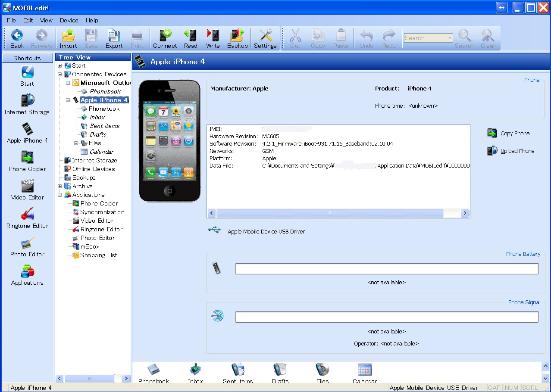Open the Edit menu

coord(28,20)
